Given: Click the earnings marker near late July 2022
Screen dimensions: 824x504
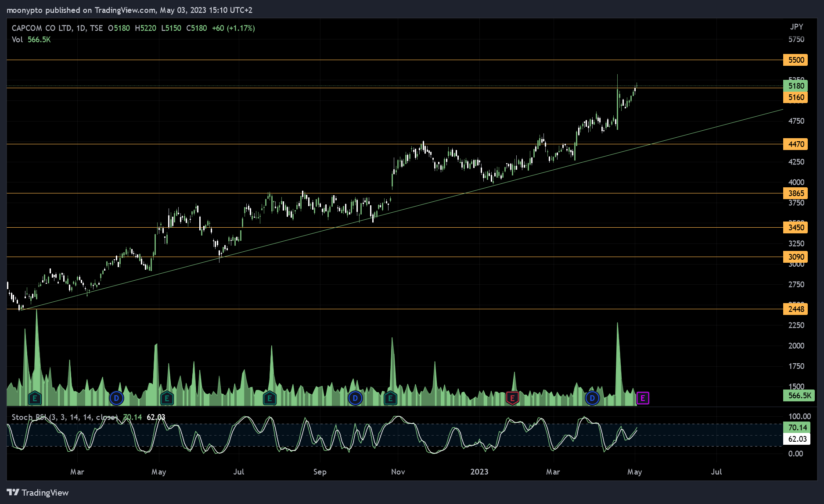Looking at the screenshot, I should [x=270, y=398].
